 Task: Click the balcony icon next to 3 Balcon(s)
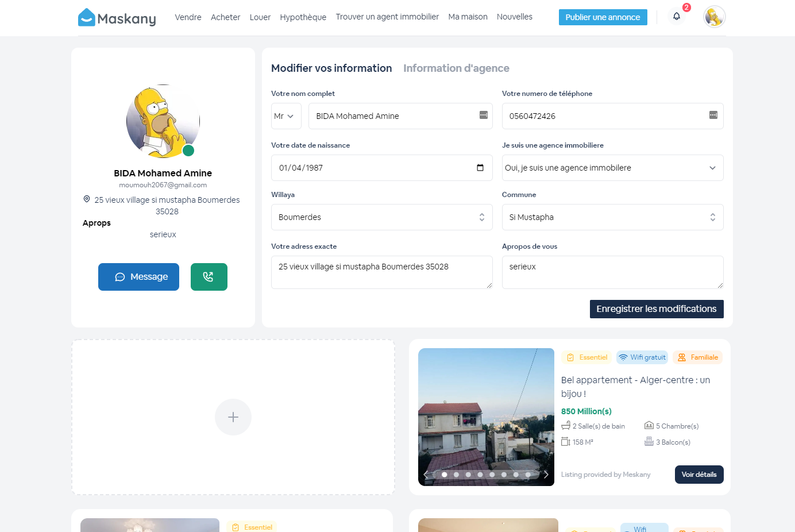pos(649,442)
